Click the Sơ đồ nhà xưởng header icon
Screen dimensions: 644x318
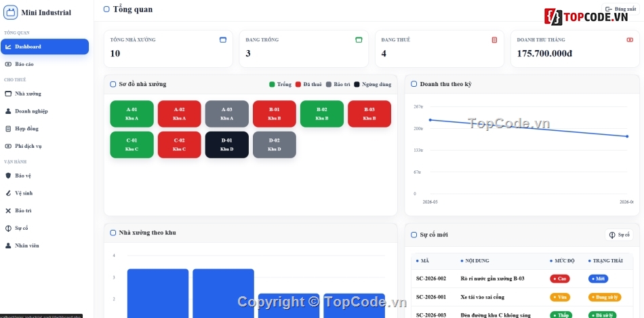[113, 84]
